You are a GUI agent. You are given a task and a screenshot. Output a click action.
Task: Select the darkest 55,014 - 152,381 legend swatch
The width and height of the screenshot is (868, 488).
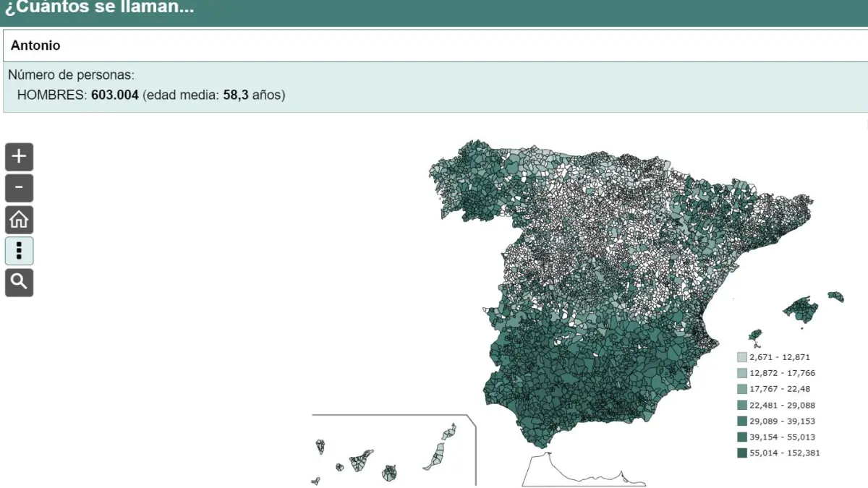tap(742, 453)
